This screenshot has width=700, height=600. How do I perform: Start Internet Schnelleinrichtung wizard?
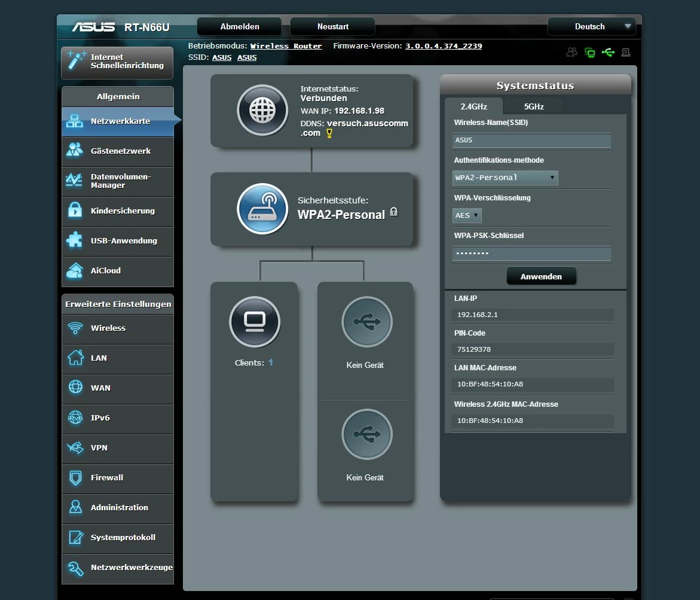pos(117,62)
